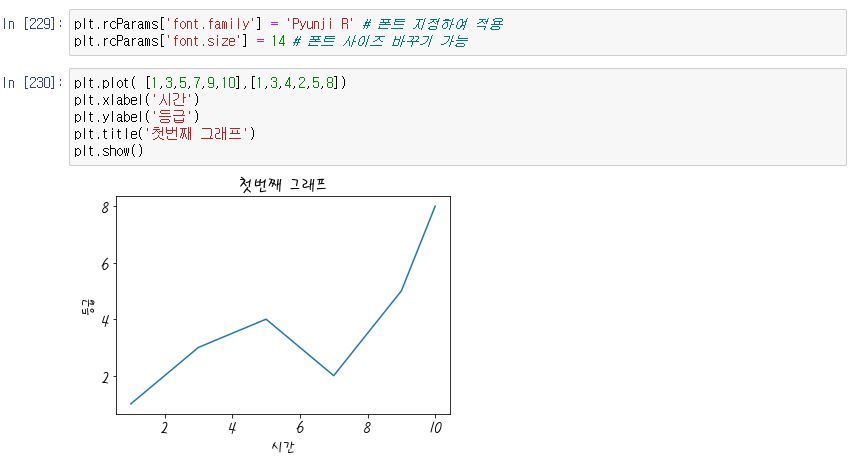Click the x-axis tick label 2
Viewport: 852px width, 463px height.
pos(164,428)
